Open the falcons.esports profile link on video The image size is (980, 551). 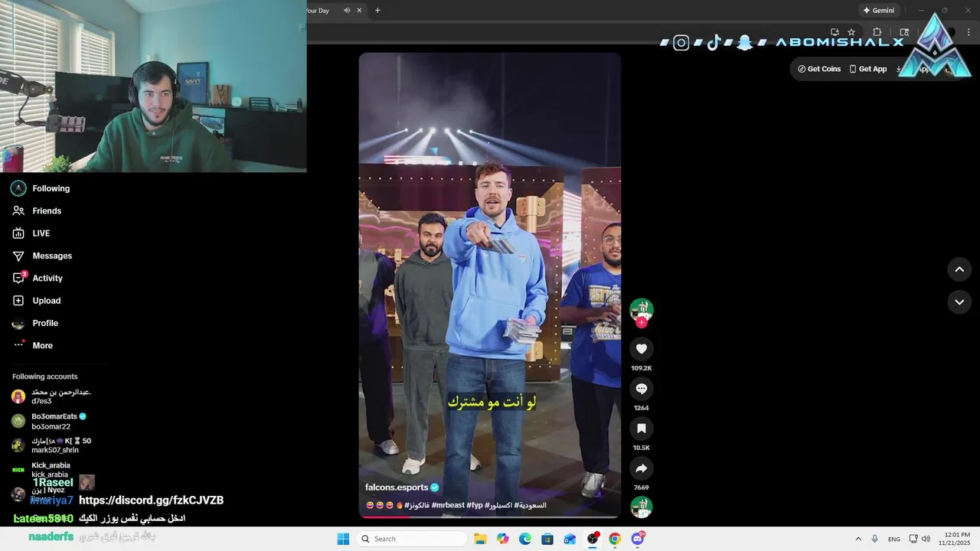point(397,487)
